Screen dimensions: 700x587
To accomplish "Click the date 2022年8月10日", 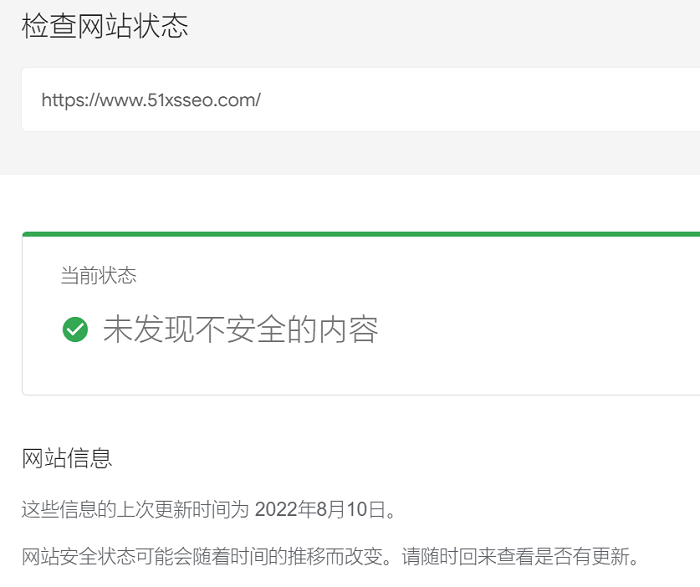I will (320, 509).
